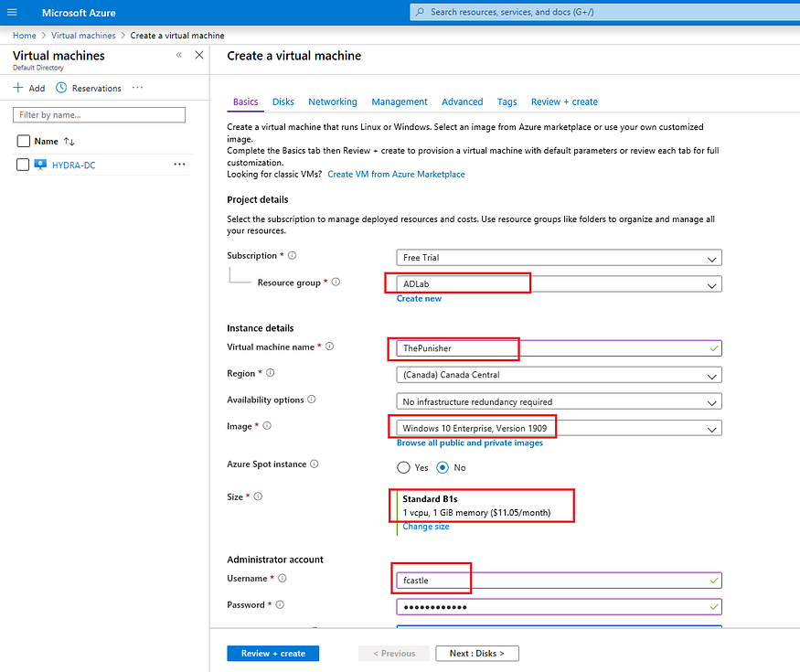Switch to the Networking tab
This screenshot has width=800, height=672.
333,101
